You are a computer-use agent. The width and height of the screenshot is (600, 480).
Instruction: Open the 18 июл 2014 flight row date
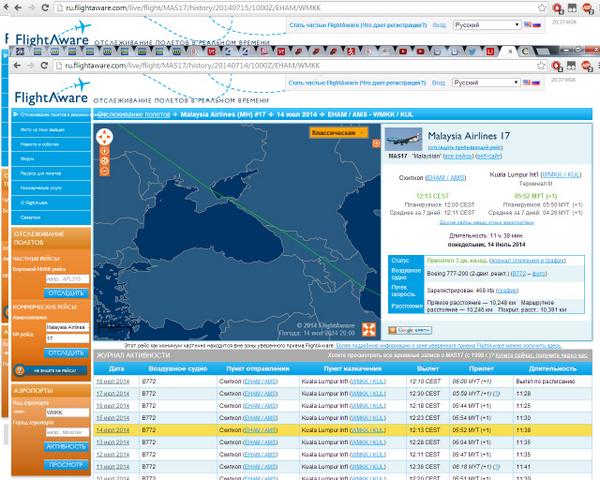112,381
